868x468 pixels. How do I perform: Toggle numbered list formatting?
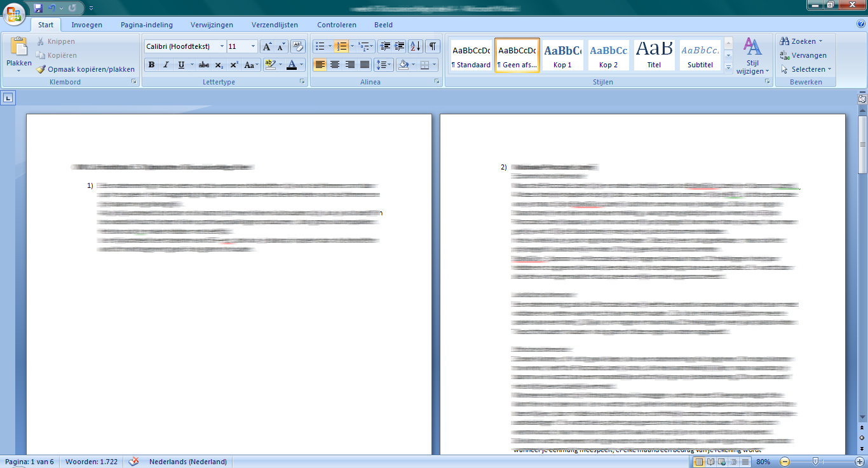[342, 46]
